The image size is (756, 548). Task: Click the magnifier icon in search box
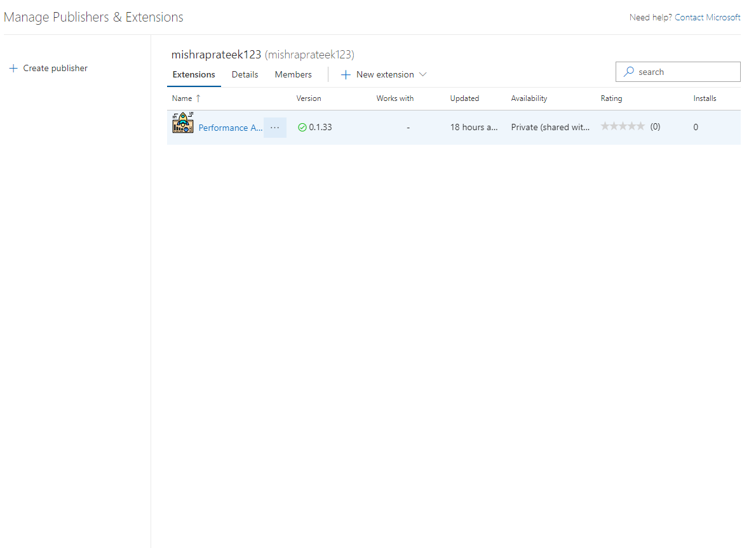(629, 72)
